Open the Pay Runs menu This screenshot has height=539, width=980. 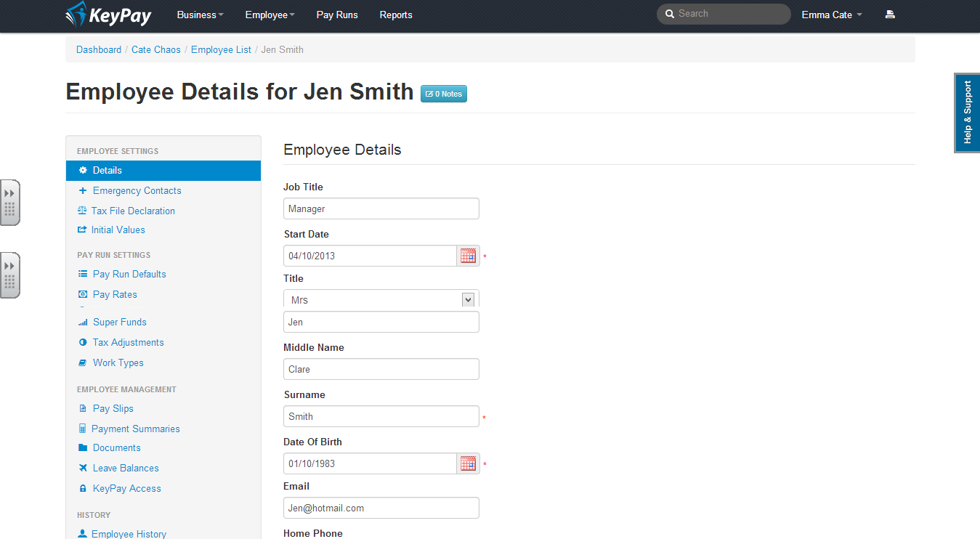tap(337, 15)
